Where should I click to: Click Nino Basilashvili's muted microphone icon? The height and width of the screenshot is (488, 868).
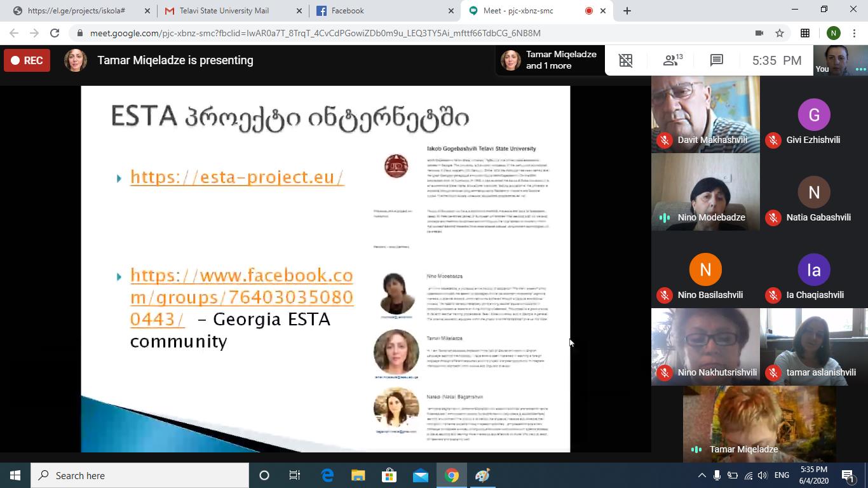click(x=665, y=295)
